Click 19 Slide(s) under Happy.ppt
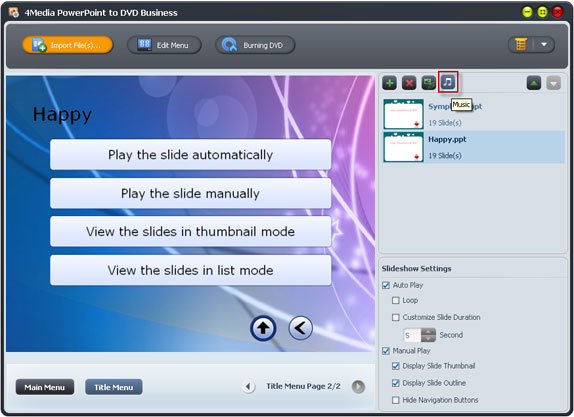 (x=445, y=156)
